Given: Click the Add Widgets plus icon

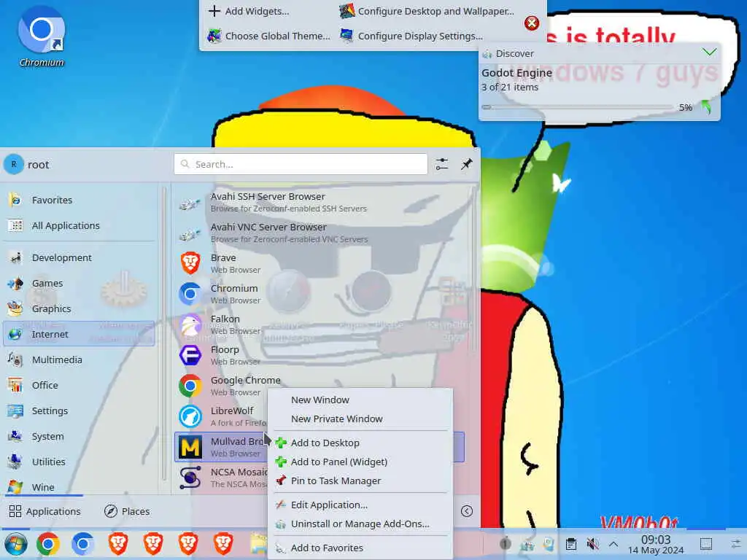Looking at the screenshot, I should pos(214,11).
